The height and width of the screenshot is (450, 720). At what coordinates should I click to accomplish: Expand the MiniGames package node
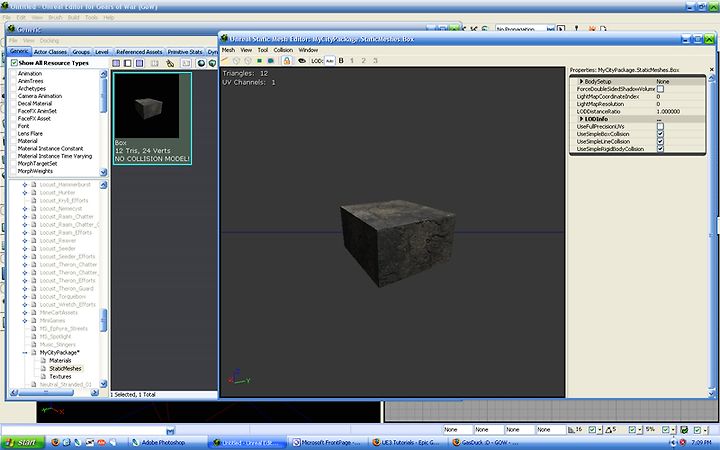(x=25, y=321)
